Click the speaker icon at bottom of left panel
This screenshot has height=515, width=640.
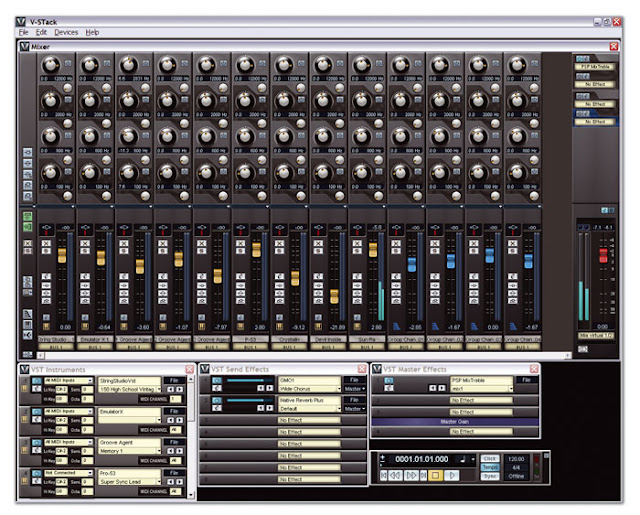[x=27, y=335]
